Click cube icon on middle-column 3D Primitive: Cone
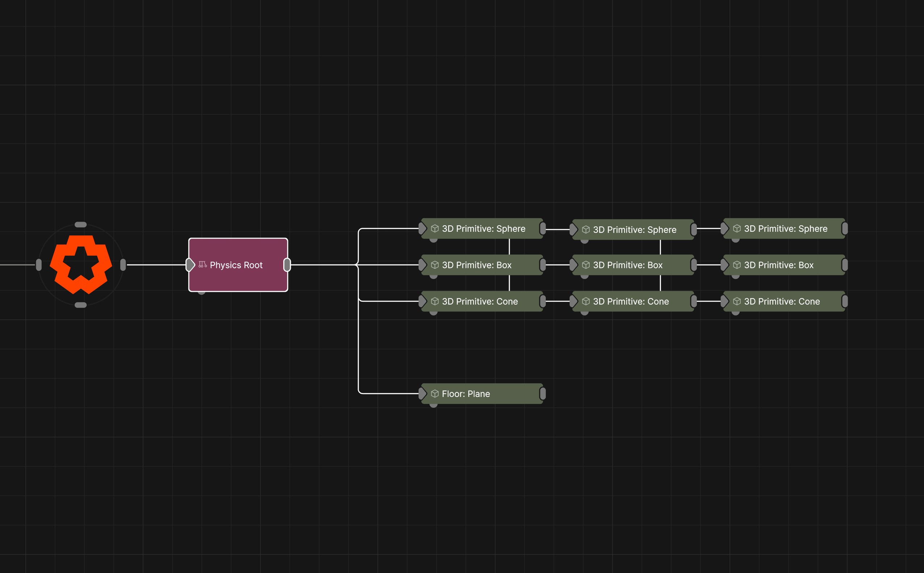Image resolution: width=924 pixels, height=573 pixels. point(586,301)
